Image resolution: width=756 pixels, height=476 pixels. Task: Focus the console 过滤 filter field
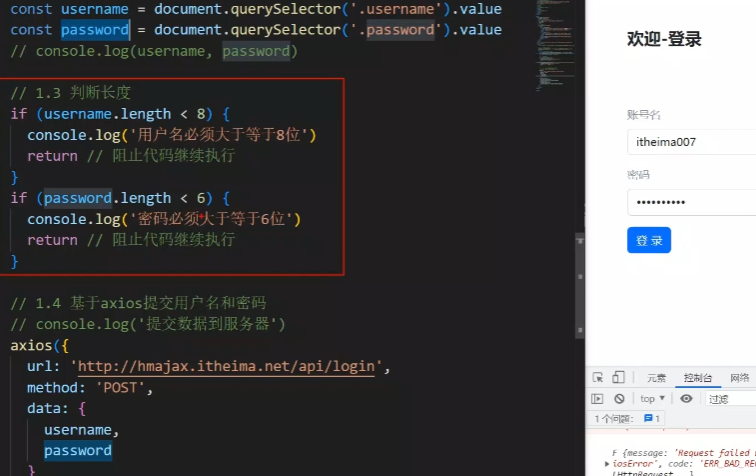point(730,399)
